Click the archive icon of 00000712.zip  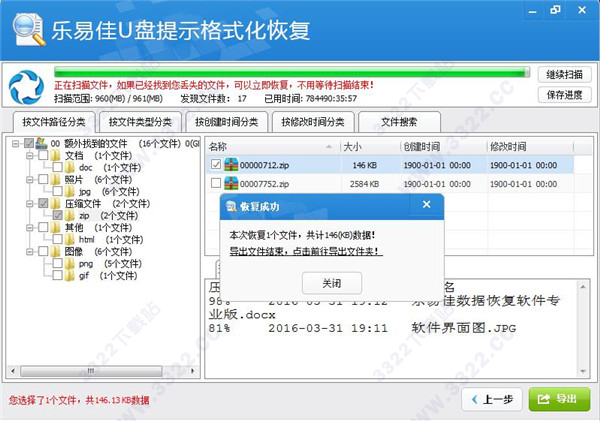(231, 165)
